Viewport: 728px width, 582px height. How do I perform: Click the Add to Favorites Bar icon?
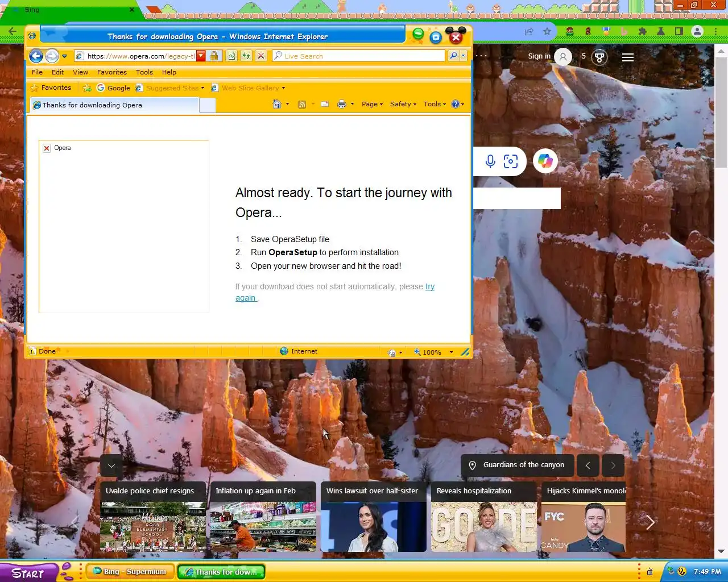87,88
